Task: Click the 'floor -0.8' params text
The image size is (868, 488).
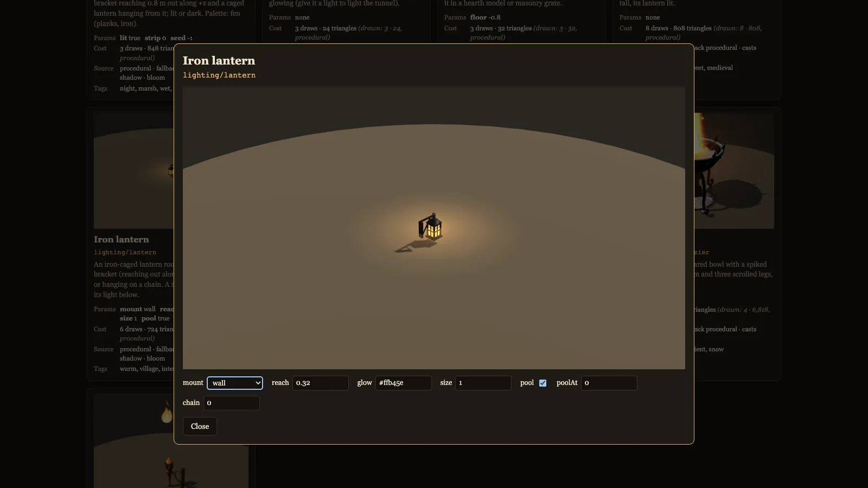Action: [x=486, y=17]
